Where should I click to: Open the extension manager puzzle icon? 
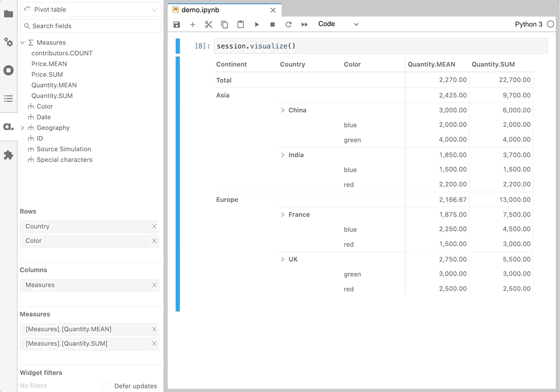9,155
